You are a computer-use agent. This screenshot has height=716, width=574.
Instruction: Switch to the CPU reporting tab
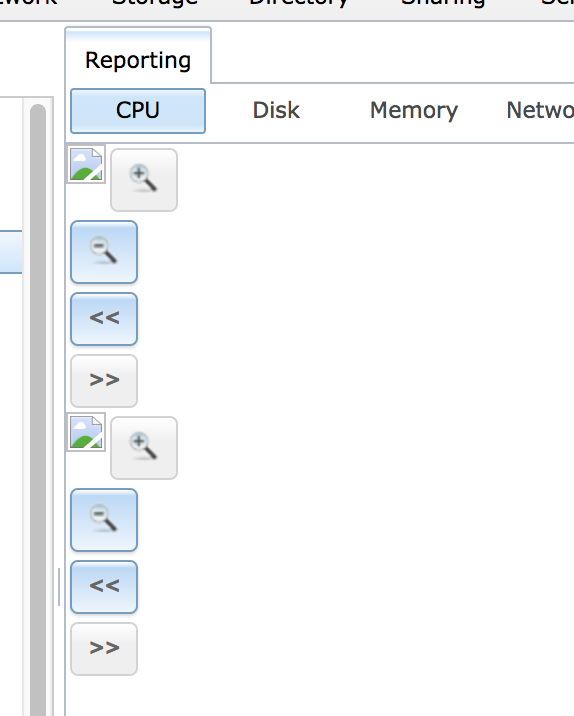point(138,111)
